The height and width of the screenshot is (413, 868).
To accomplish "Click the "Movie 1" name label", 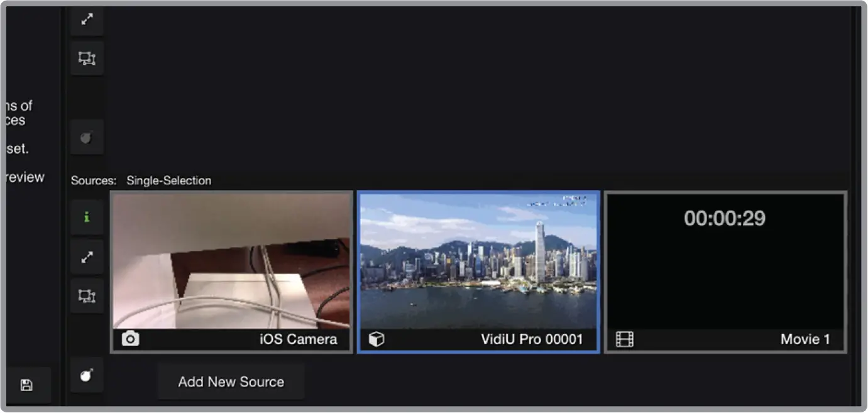I will (x=805, y=339).
